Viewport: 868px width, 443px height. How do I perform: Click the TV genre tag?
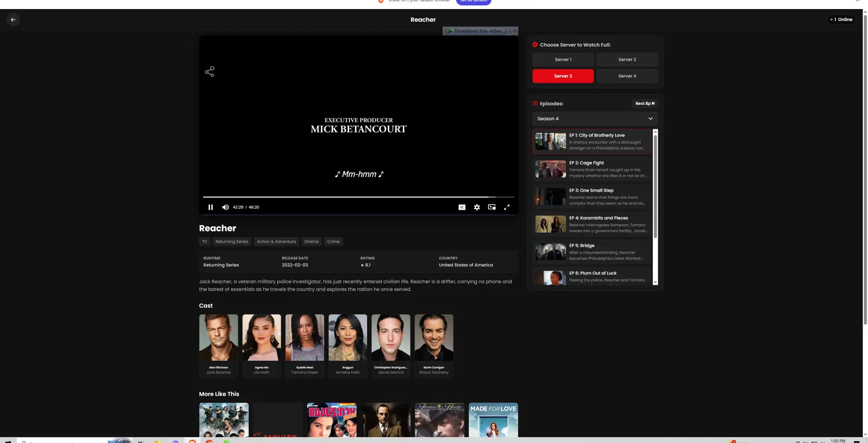tap(204, 242)
